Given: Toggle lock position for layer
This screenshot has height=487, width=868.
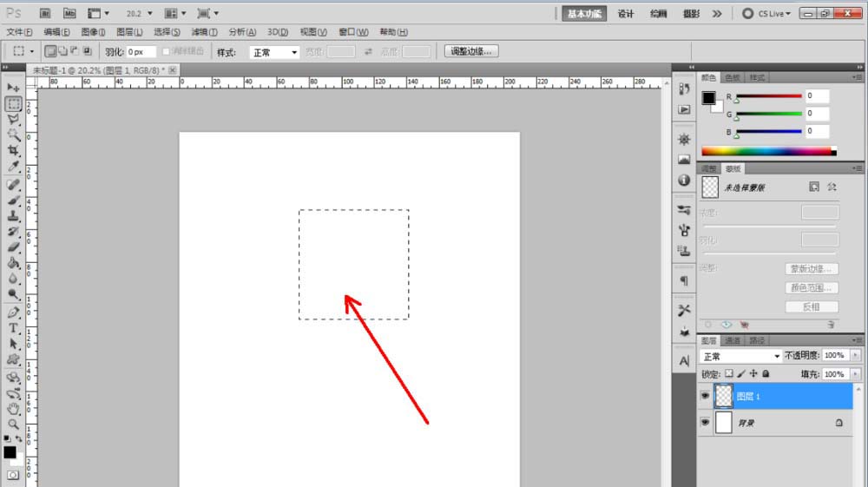Looking at the screenshot, I should 753,373.
